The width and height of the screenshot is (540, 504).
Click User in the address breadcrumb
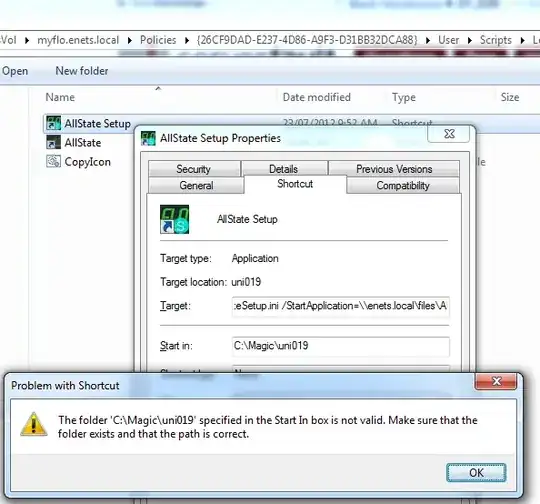(448, 40)
